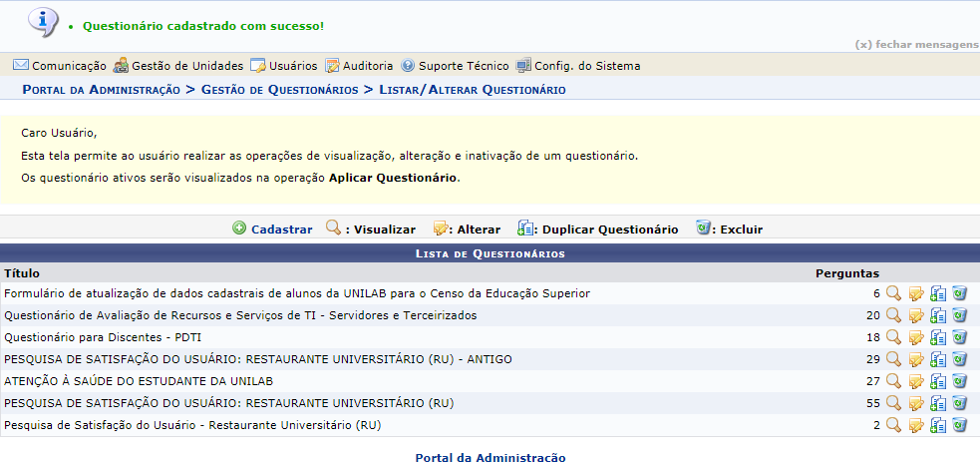The height and width of the screenshot is (462, 980).
Task: Click the Título column header
Action: (x=22, y=273)
